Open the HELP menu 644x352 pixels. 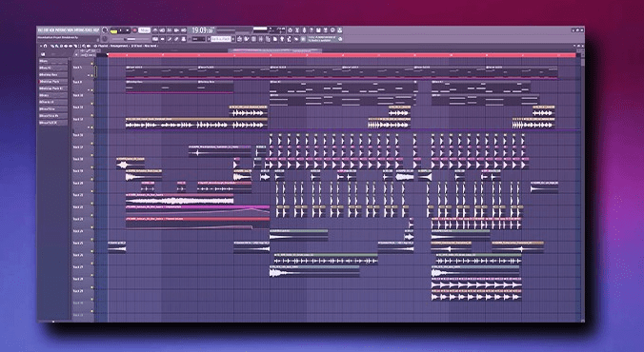coord(96,29)
